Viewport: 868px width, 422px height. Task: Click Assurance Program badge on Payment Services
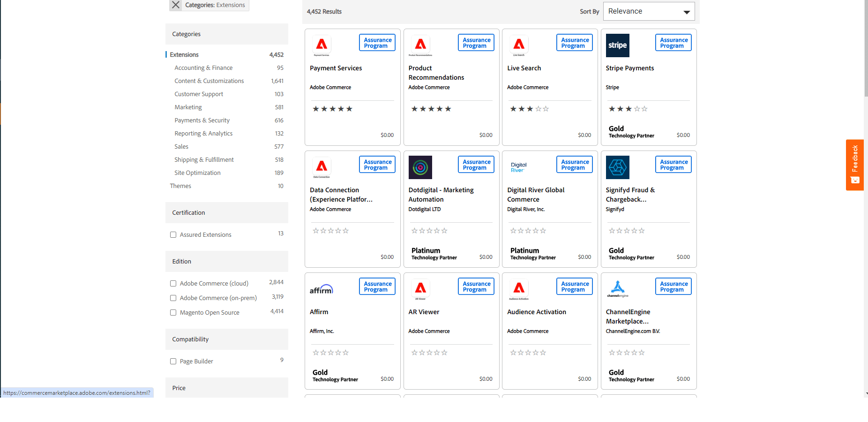pos(377,43)
